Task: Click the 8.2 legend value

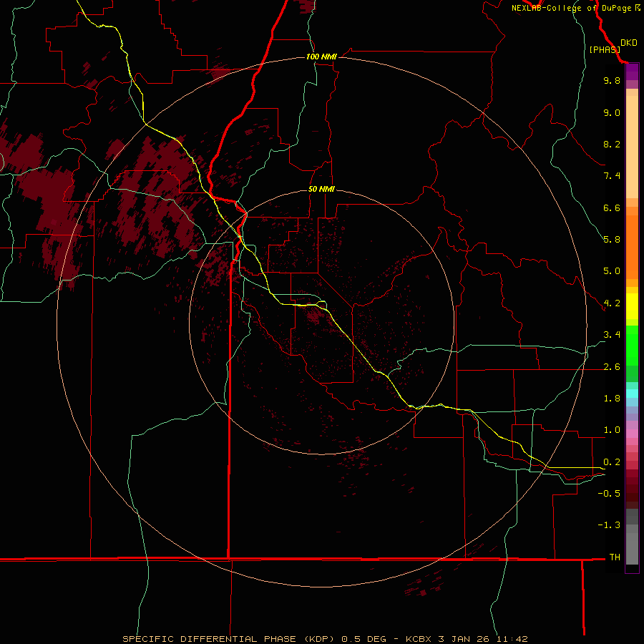Action: 612,144
